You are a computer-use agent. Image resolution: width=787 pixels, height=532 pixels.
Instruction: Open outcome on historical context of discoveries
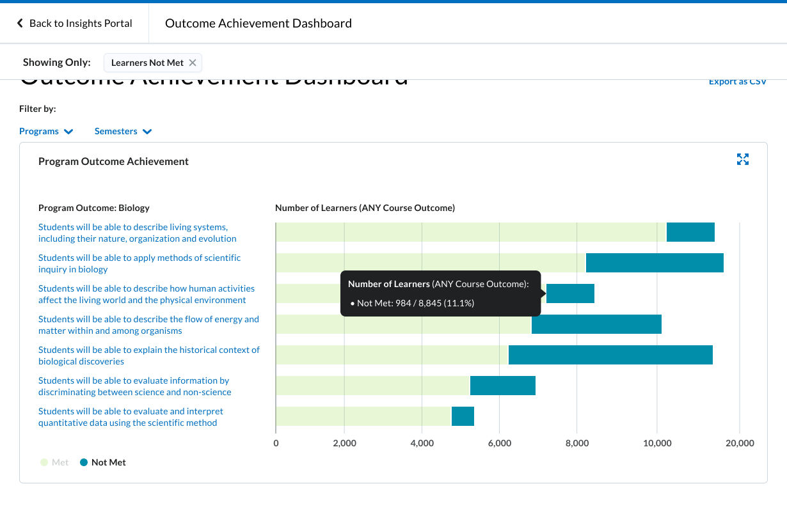click(148, 356)
